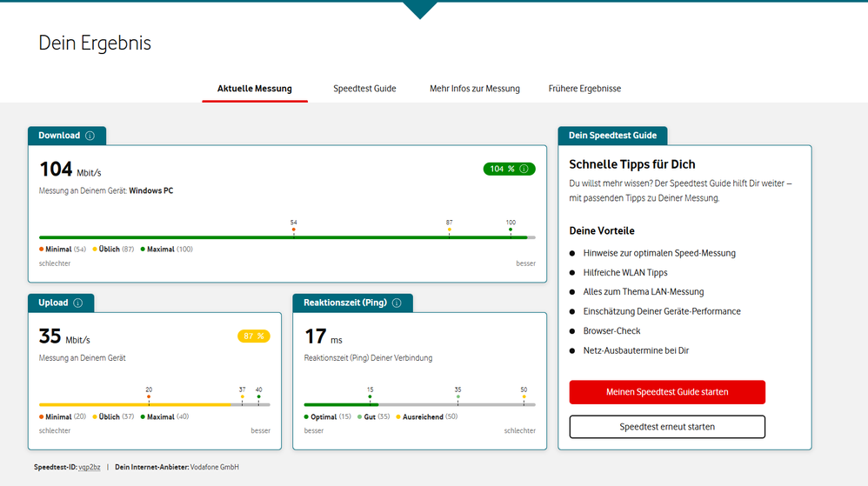Click Optimal (15) legend in Ping card

pyautogui.click(x=328, y=416)
